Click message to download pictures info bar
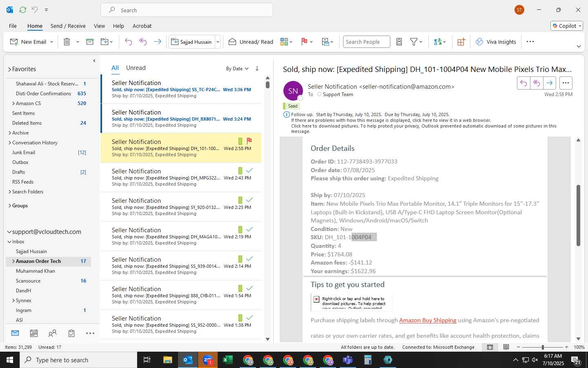This screenshot has height=368, width=588. [x=423, y=129]
